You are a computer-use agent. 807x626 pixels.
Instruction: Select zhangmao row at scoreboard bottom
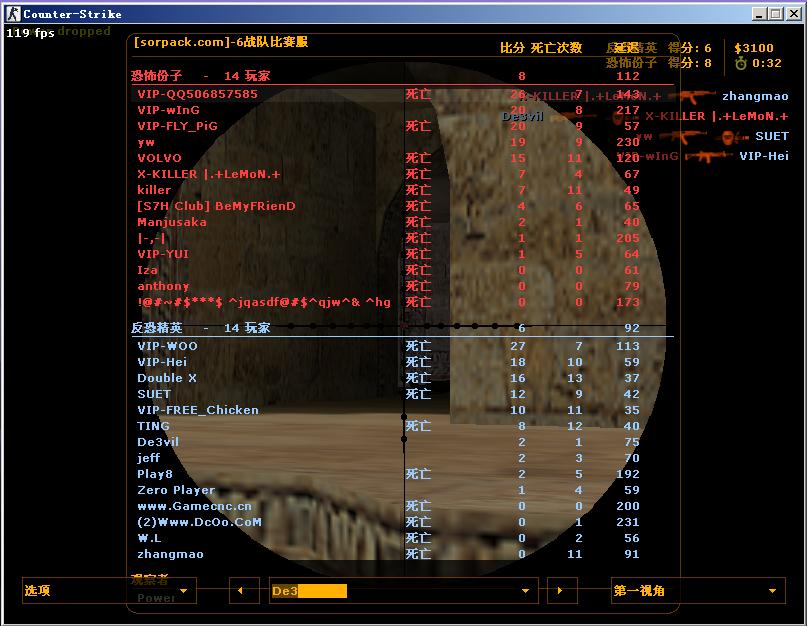(170, 554)
